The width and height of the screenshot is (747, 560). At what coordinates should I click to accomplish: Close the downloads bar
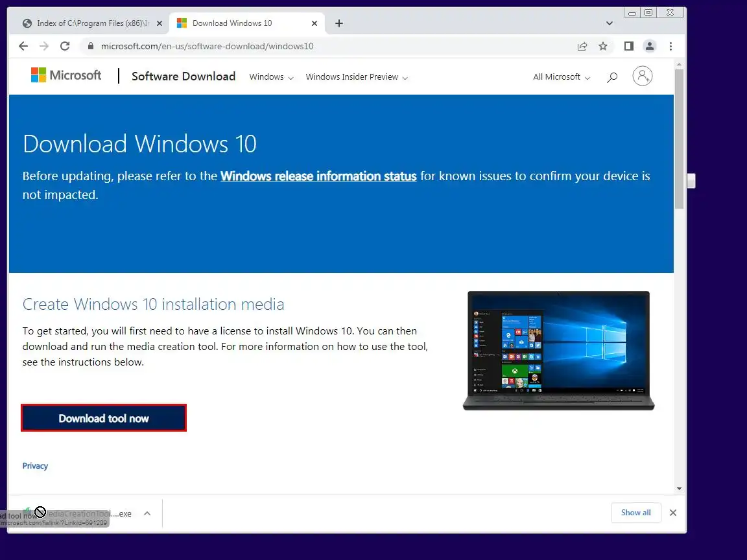pos(672,513)
